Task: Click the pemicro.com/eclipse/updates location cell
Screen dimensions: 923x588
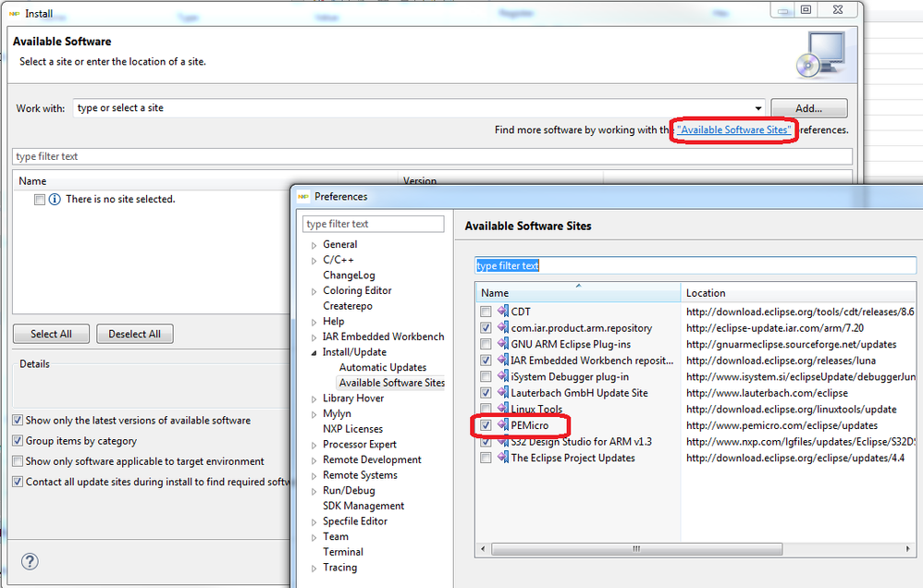Action: [781, 425]
